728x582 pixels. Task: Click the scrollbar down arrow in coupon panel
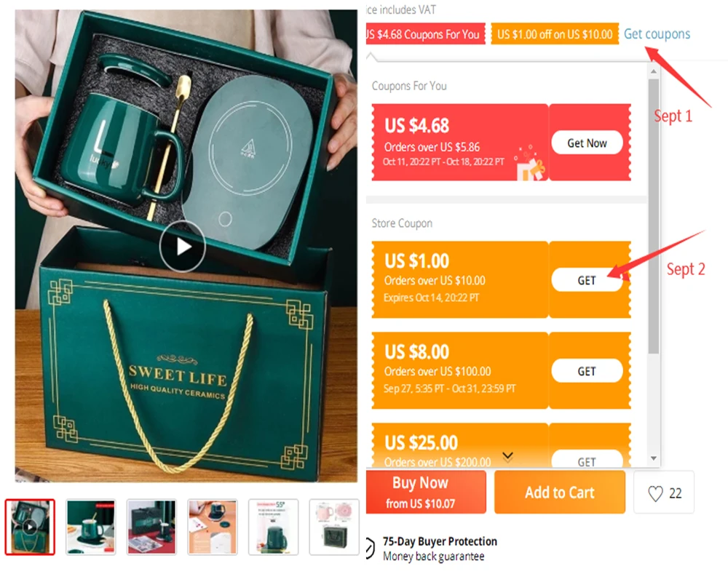click(x=653, y=458)
